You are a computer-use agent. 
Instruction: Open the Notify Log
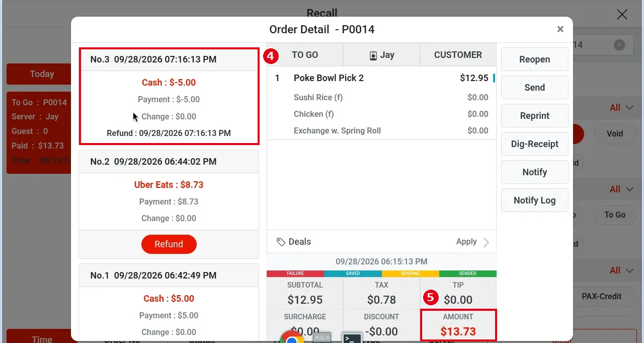(x=534, y=200)
